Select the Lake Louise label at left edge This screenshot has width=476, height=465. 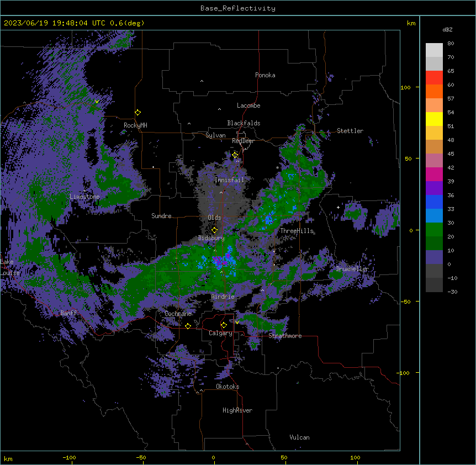[9, 267]
